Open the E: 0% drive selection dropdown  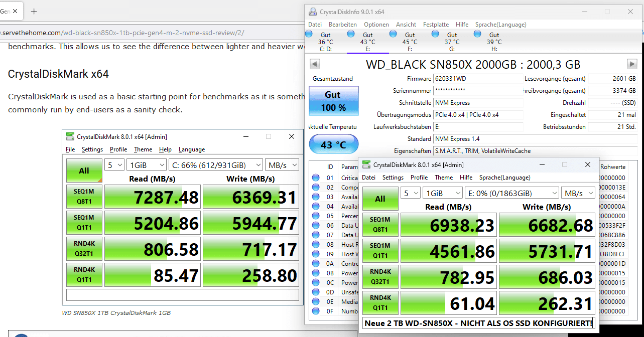(x=512, y=193)
